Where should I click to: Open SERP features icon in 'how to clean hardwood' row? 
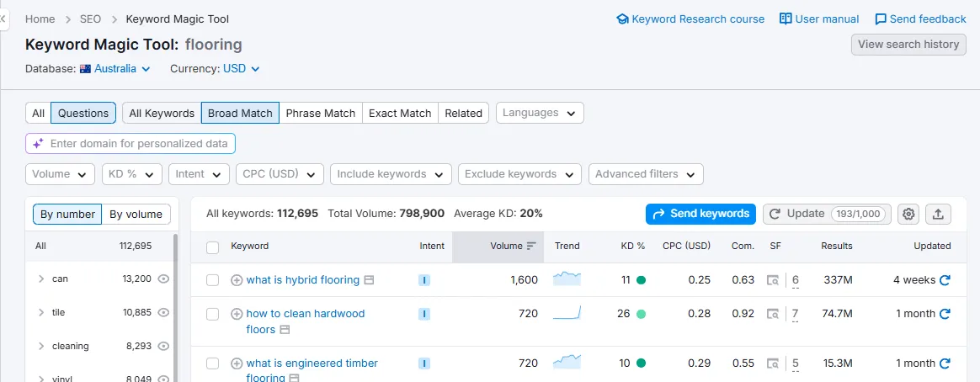click(773, 313)
